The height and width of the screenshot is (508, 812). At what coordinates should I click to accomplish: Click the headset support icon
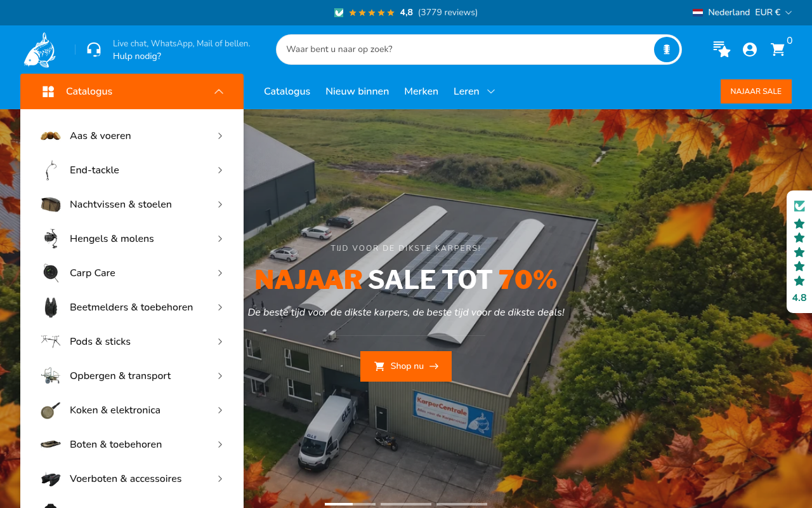(94, 50)
